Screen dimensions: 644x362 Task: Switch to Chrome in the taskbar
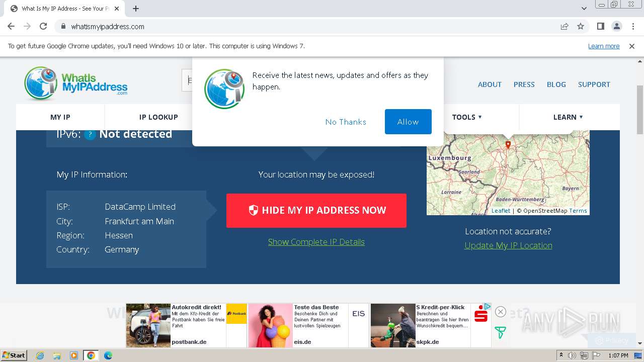point(91,355)
